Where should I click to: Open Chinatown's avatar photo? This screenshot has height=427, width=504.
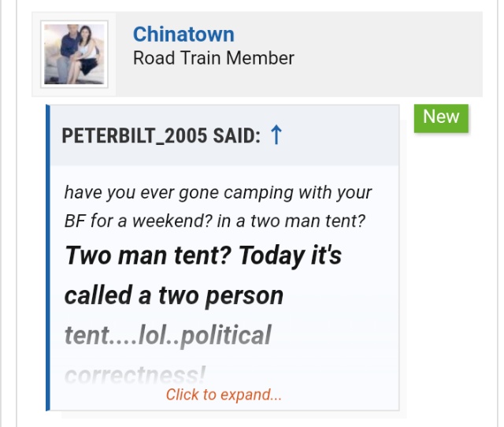tap(75, 54)
